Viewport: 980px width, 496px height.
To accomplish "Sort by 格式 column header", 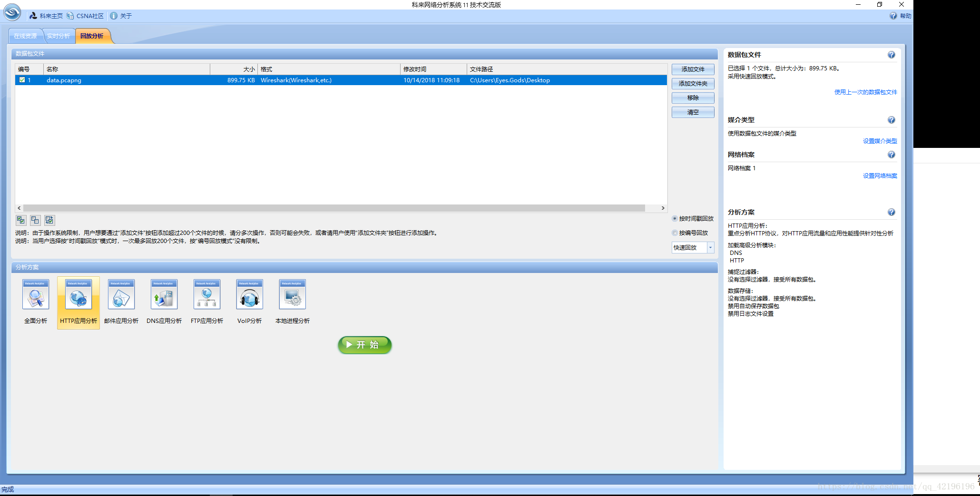I will [x=329, y=69].
